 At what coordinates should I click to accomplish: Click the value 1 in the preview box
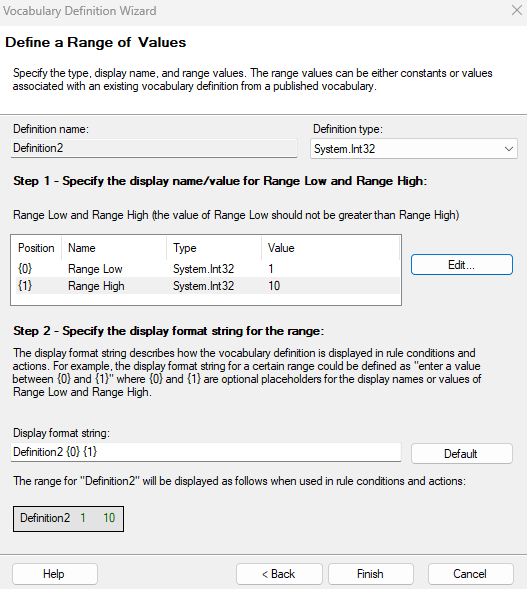(x=83, y=518)
